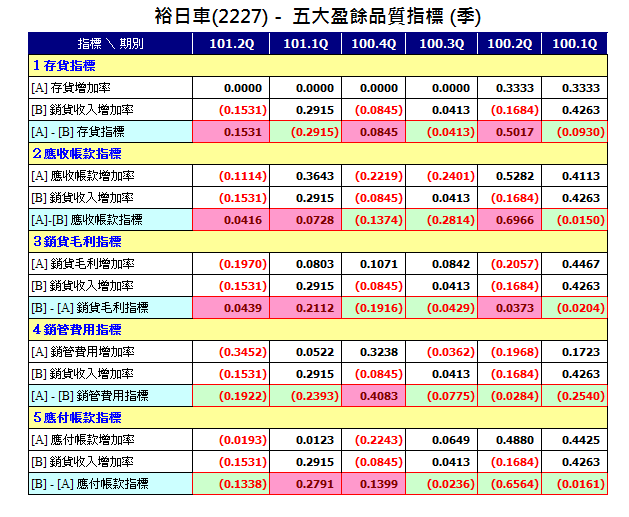
Task: Click the 指標＼期別 header cell
Action: (x=110, y=43)
